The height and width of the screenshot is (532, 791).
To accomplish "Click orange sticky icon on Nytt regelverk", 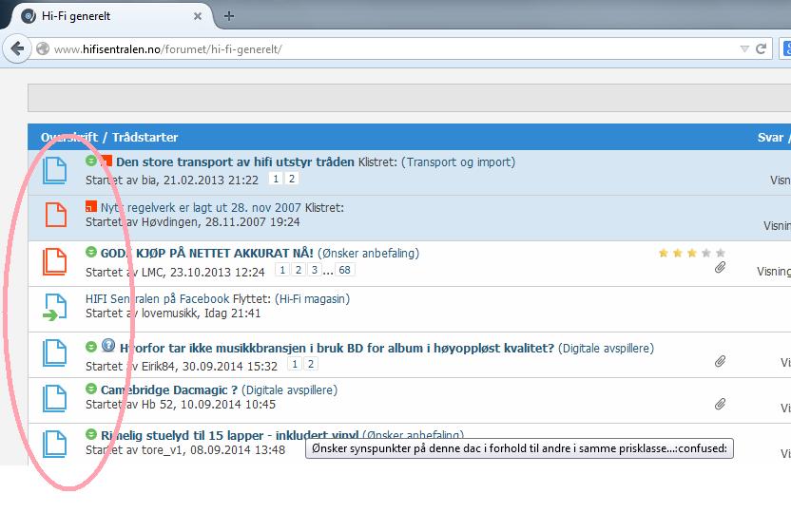I will [91, 206].
